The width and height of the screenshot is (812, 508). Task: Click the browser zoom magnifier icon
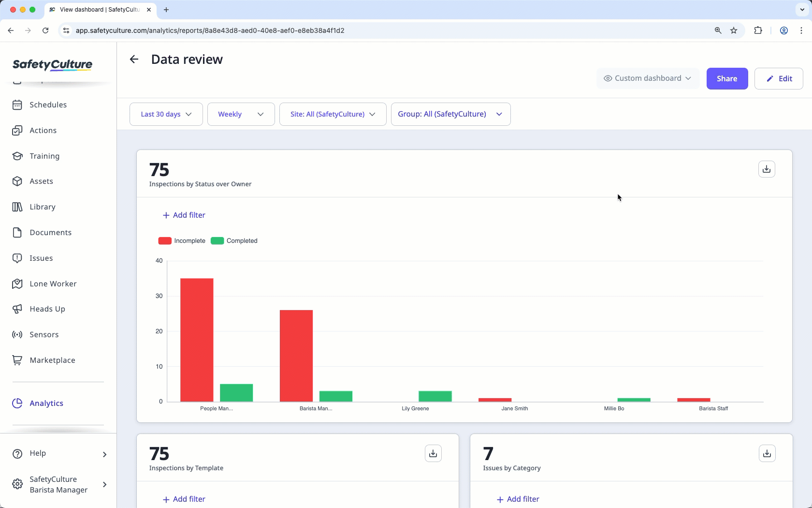[718, 30]
